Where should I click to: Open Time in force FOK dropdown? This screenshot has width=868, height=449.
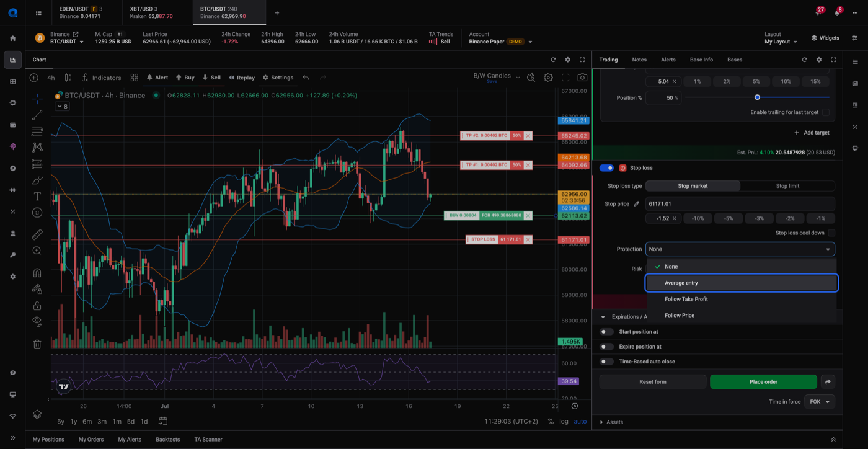[820, 402]
